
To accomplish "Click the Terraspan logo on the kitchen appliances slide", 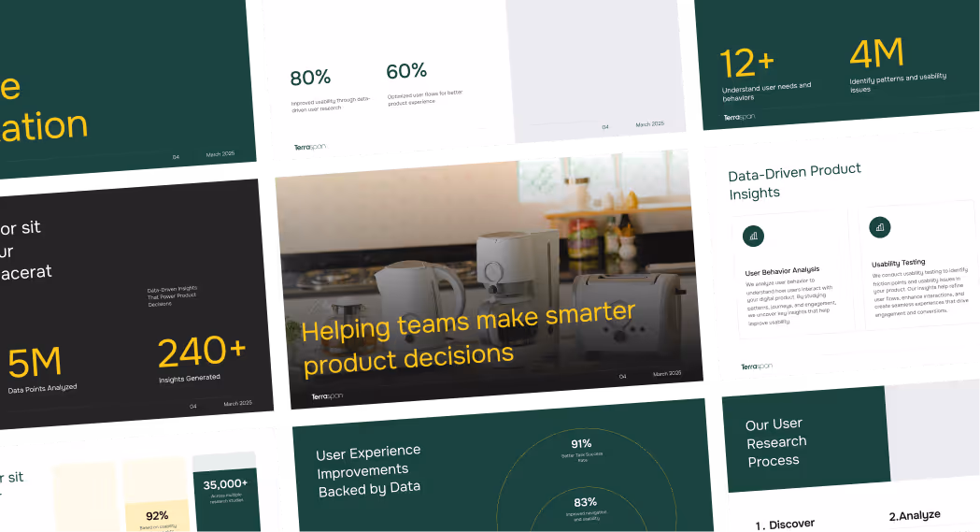I will [327, 396].
